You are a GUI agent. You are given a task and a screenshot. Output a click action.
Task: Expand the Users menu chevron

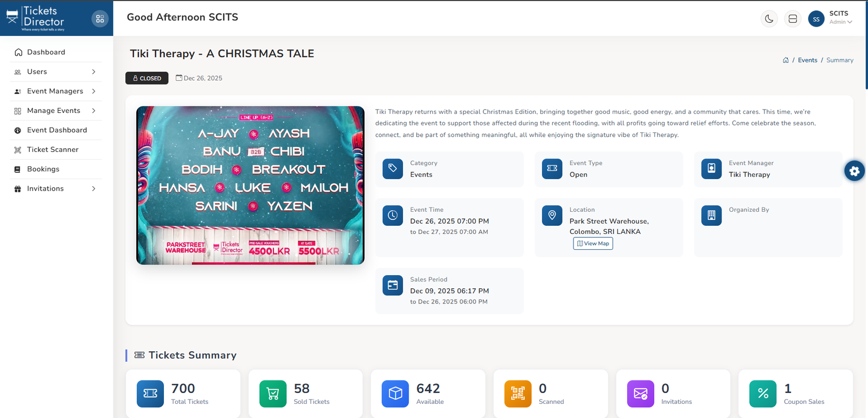point(94,72)
